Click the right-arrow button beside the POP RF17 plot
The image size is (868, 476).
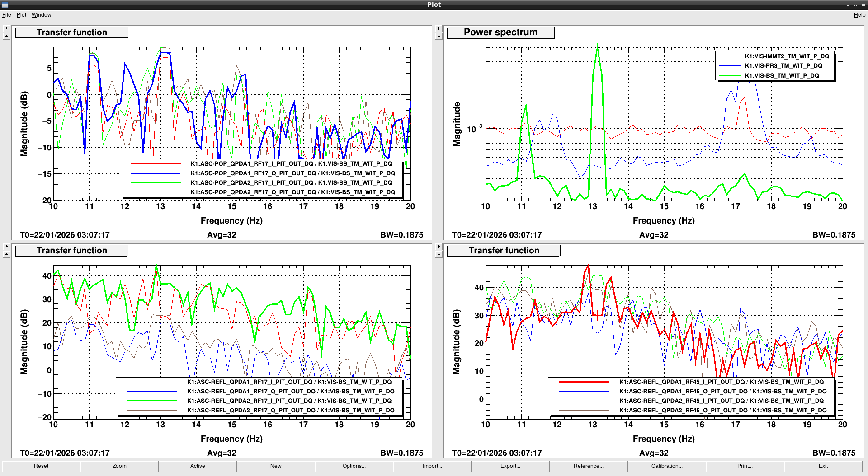point(6,28)
